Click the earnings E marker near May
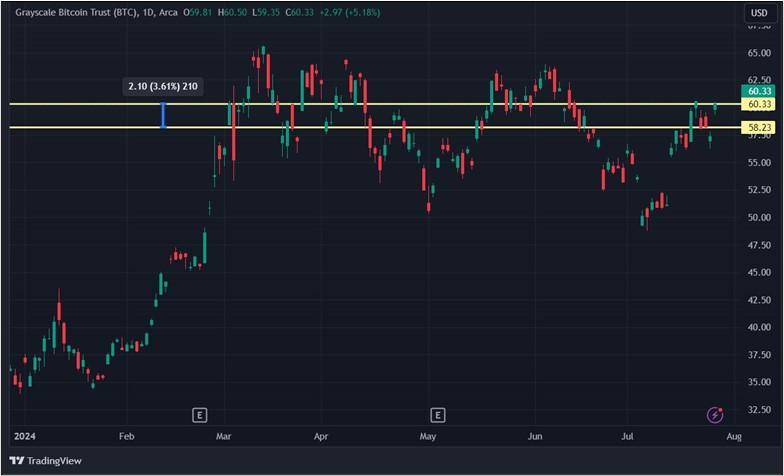The image size is (784, 476). (x=438, y=414)
